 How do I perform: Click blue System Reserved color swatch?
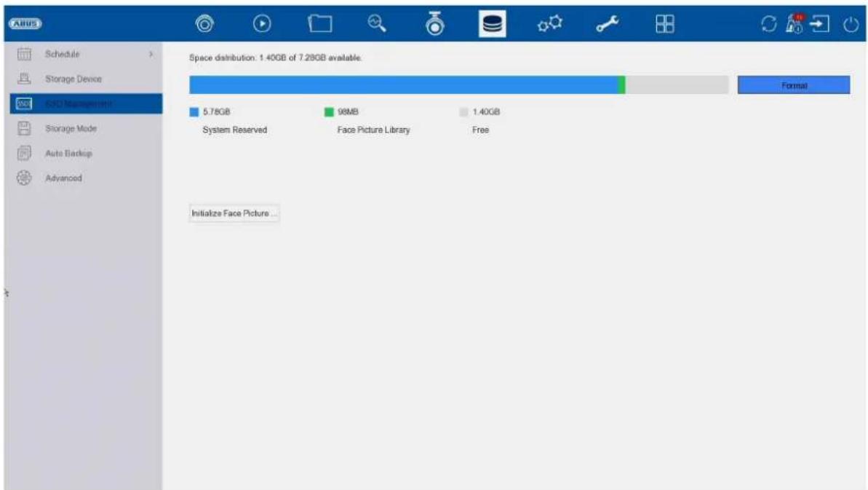[194, 112]
